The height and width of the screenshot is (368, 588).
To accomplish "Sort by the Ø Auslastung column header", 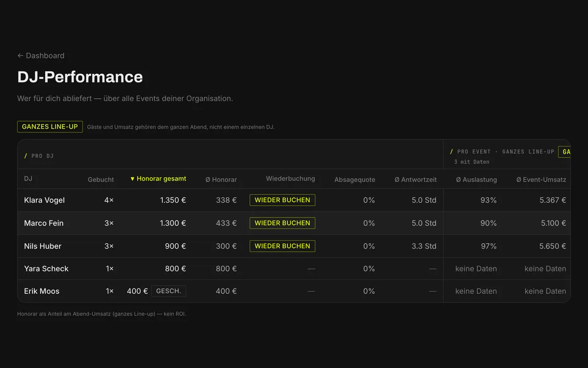I will click(x=476, y=180).
